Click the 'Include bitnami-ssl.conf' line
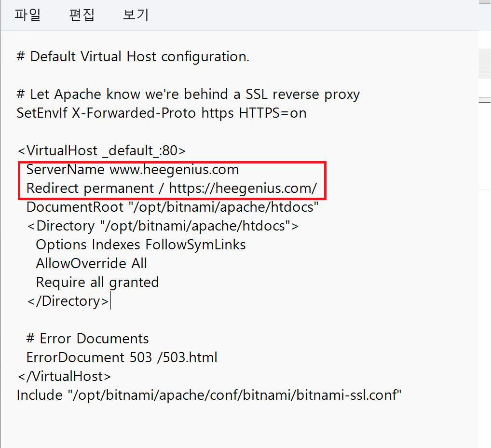 [209, 395]
